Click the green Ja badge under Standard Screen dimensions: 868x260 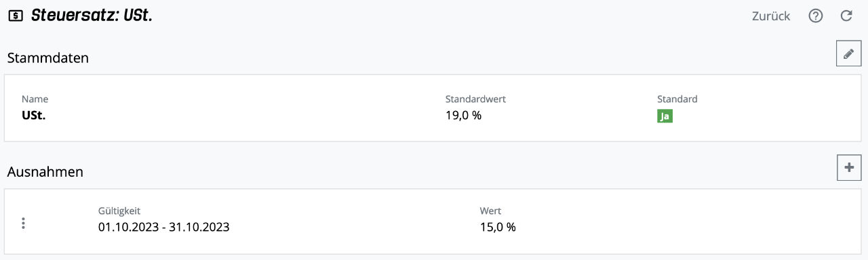(x=665, y=116)
